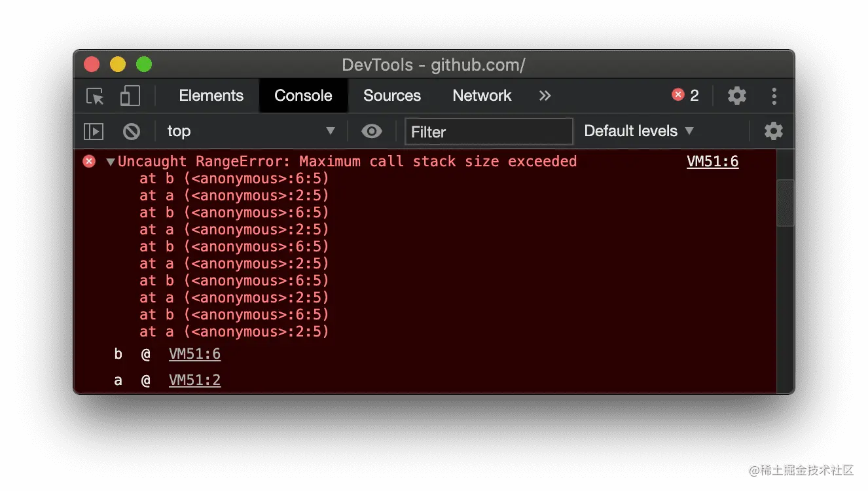Open the three-dot customize menu
Viewport: 868px width, 491px height.
tap(774, 96)
